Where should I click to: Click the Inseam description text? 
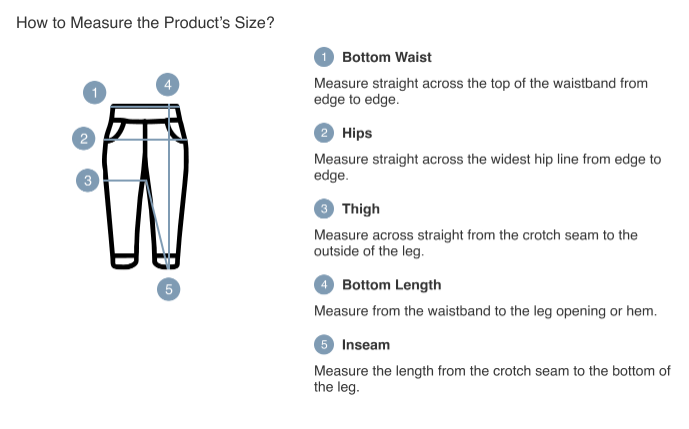click(x=492, y=379)
